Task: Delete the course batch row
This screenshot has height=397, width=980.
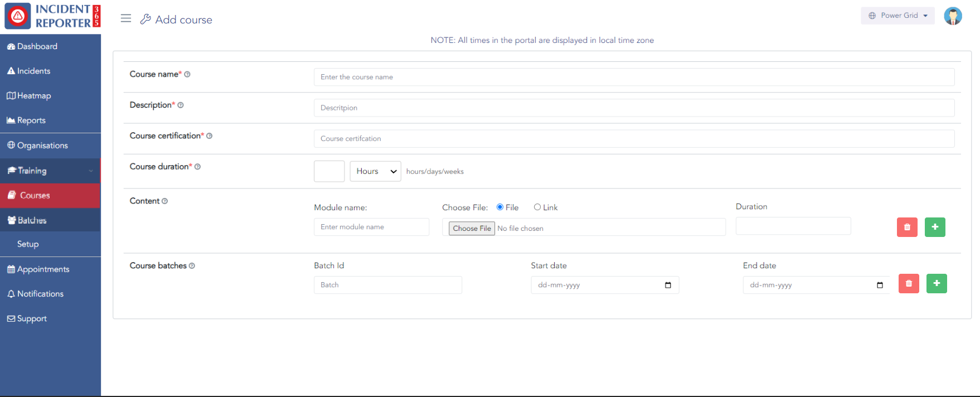Action: pyautogui.click(x=908, y=284)
